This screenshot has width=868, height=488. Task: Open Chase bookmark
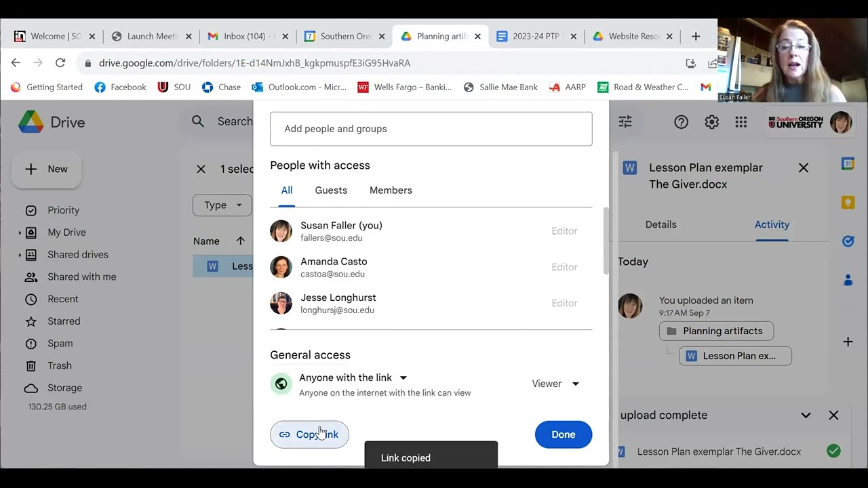[221, 87]
